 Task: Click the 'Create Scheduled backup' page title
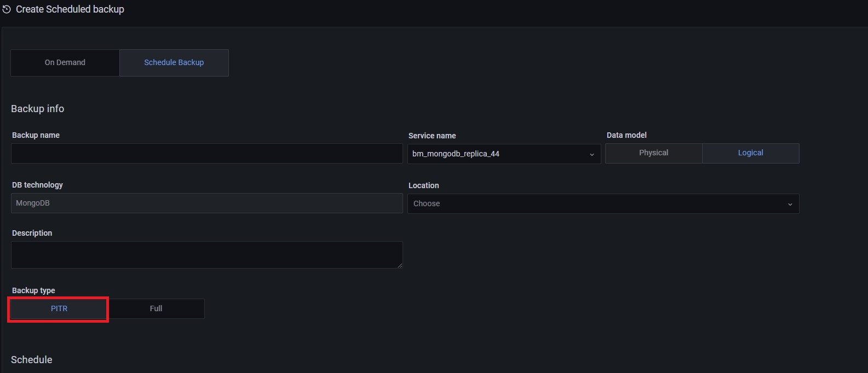coord(70,9)
